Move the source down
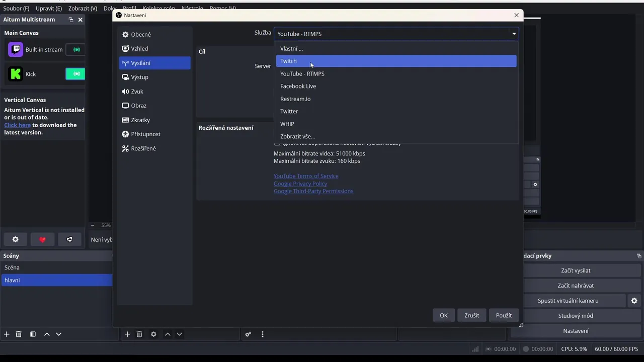The height and width of the screenshot is (362, 644). click(179, 334)
